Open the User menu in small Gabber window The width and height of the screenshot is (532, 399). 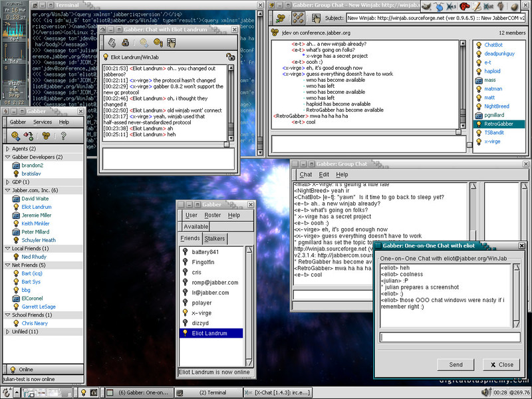tap(191, 215)
